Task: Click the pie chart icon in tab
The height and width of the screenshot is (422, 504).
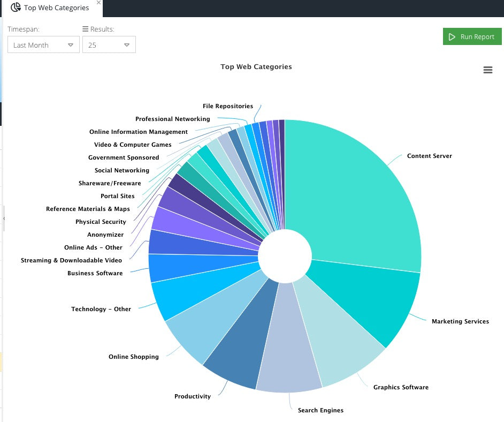Action: [16, 7]
